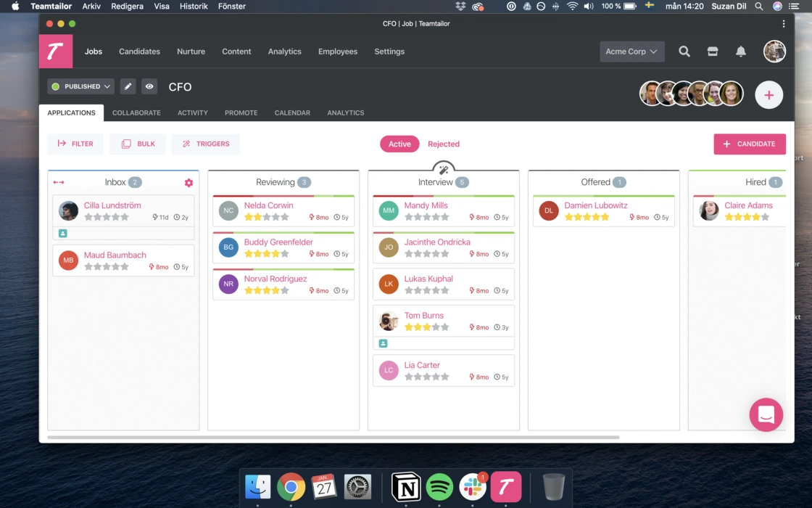Click the window three-dot menu icon
This screenshot has width=812, height=508.
click(784, 24)
